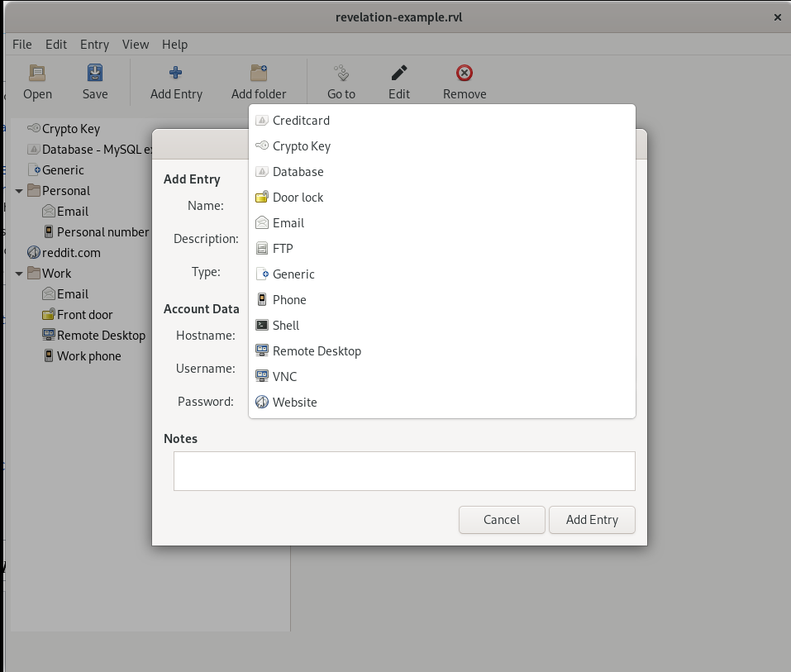Select Remote Desktop entry type option
Image resolution: width=791 pixels, height=672 pixels.
click(x=317, y=351)
